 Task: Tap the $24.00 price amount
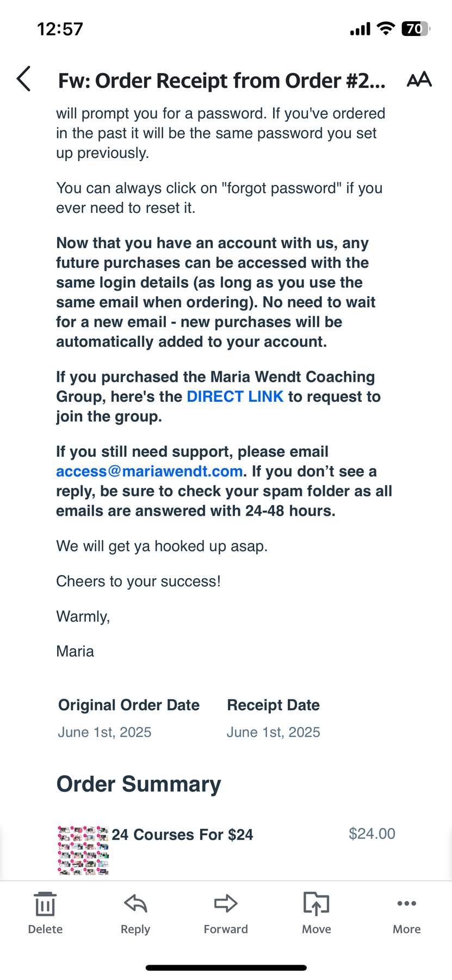click(372, 834)
